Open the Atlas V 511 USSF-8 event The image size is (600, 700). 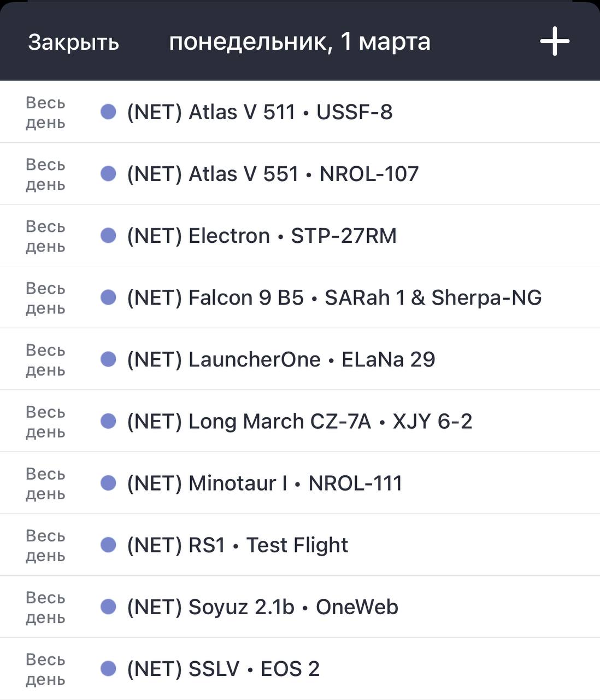pos(300,112)
